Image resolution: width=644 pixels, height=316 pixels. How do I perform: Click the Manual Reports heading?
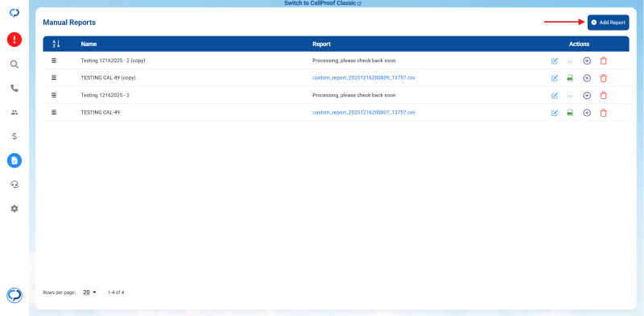pyautogui.click(x=69, y=23)
